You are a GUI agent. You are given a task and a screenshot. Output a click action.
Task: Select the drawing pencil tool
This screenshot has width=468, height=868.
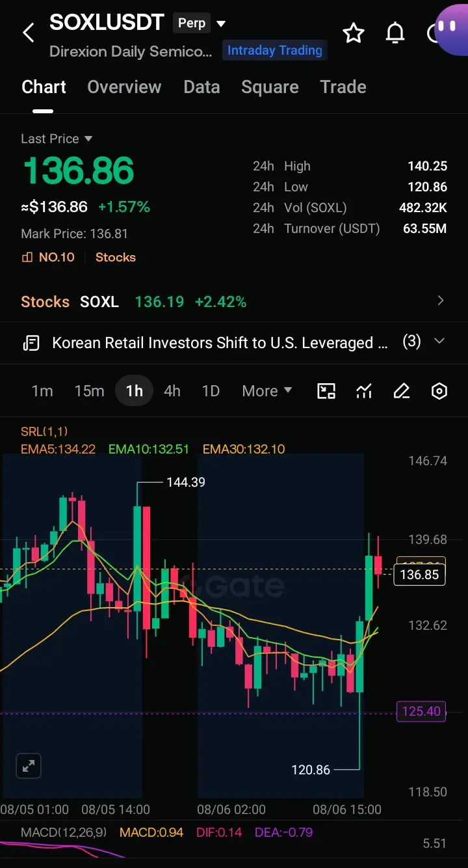[x=402, y=391]
